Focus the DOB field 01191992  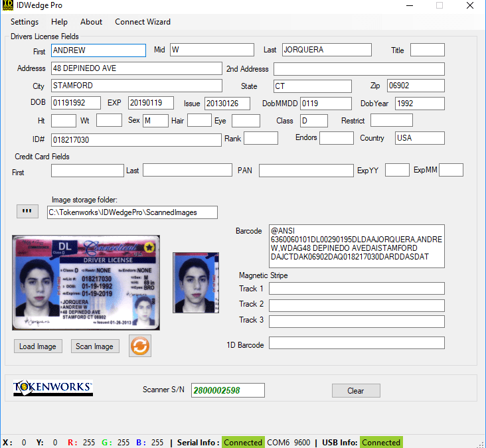[x=76, y=103]
